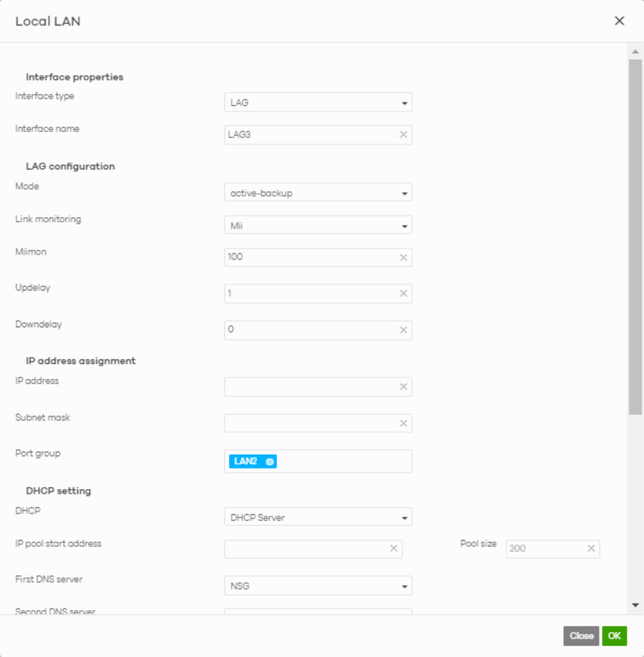The height and width of the screenshot is (657, 644).
Task: Clear the IP pool start address
Action: tap(394, 548)
